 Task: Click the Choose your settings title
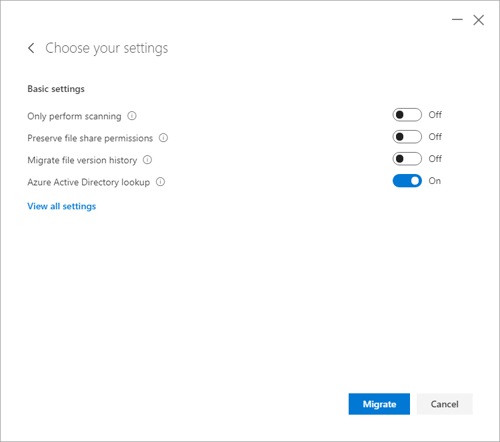[107, 48]
